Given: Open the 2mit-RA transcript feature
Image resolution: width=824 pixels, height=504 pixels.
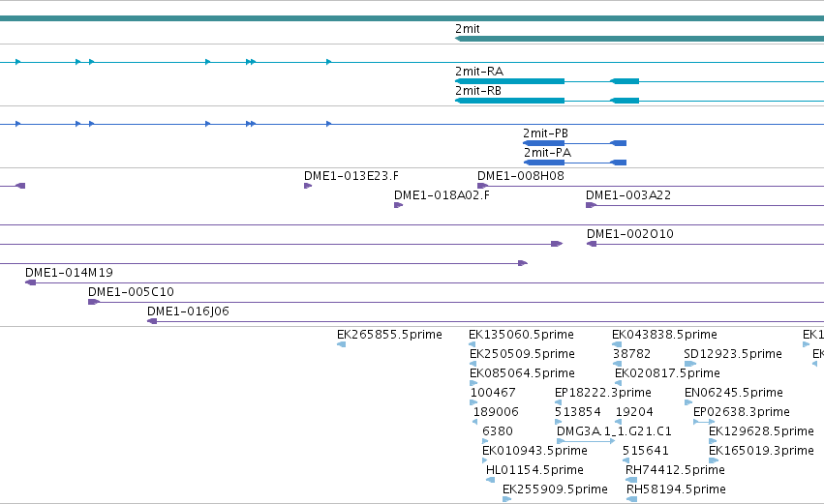Looking at the screenshot, I should point(640,81).
